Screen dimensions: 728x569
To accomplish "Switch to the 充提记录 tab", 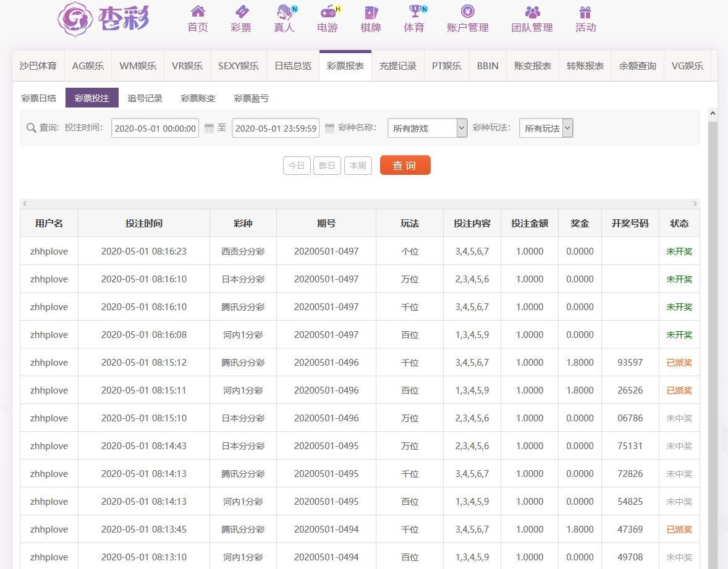I will coord(397,66).
